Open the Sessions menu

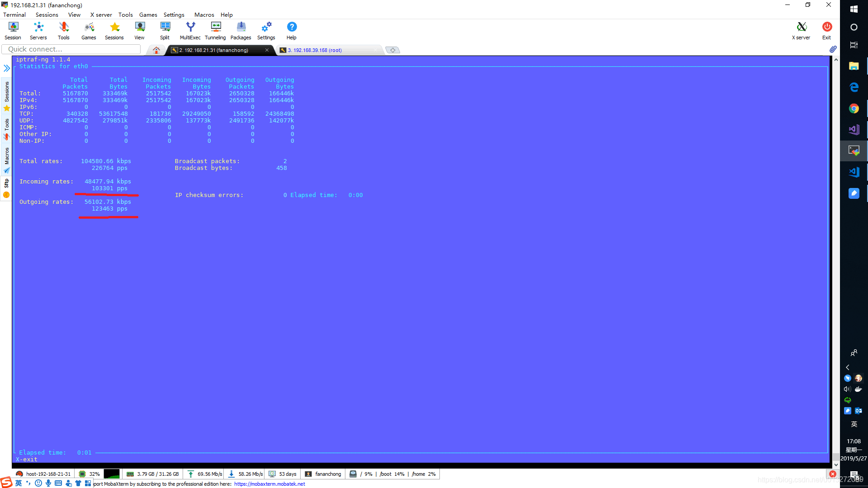tap(47, 15)
